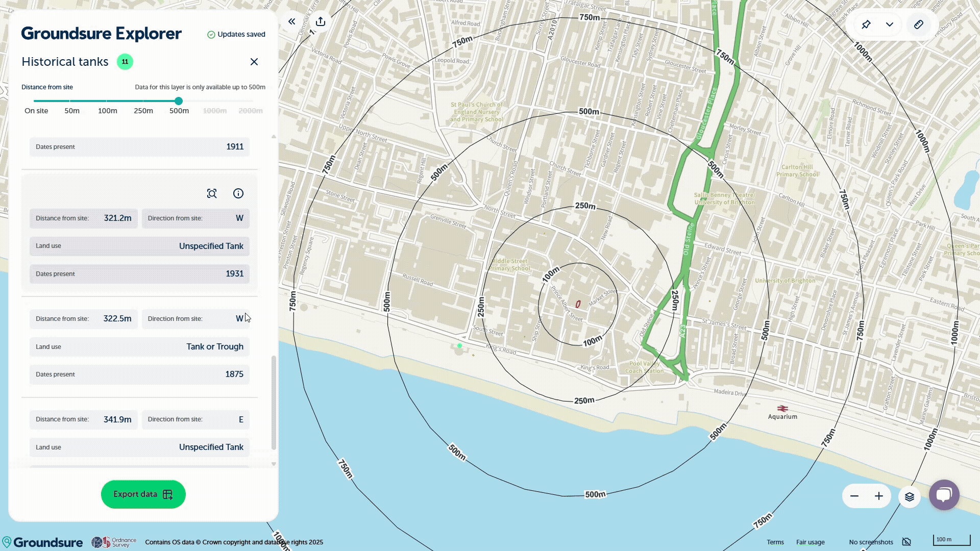Click the scroll-down arrow of results list

pos(274,464)
